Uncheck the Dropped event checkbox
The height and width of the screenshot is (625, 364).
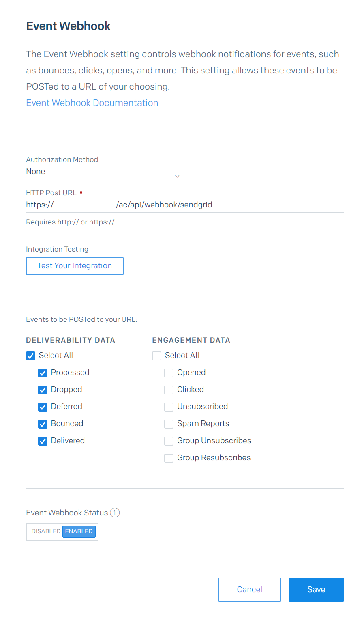point(43,390)
